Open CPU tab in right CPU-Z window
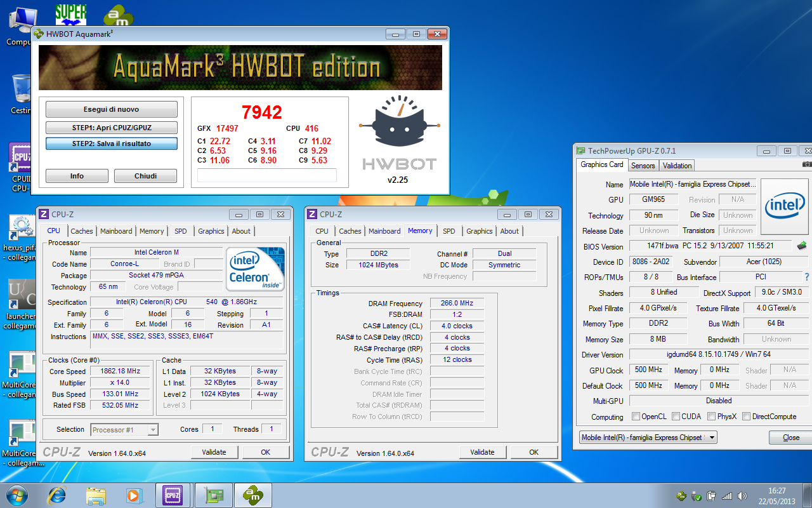The width and height of the screenshot is (812, 508). pos(322,231)
